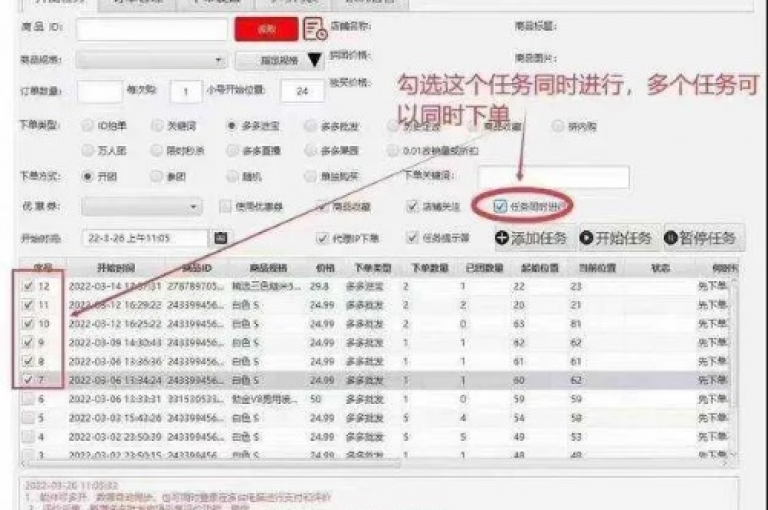Uncheck the checkbox for task row 7
Screen dimensions: 768x510
28,380
